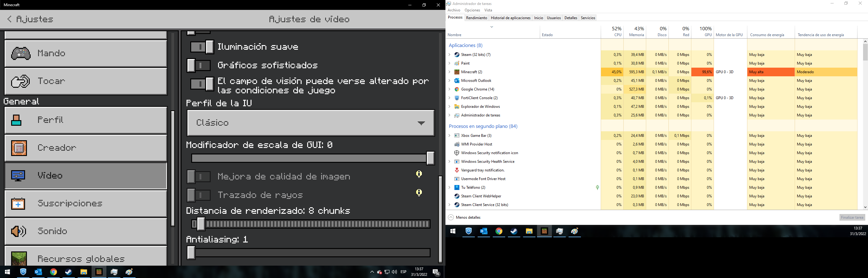868x278 pixels.
Task: Click info icon beside Mejora de calidad de imagen
Action: (419, 174)
